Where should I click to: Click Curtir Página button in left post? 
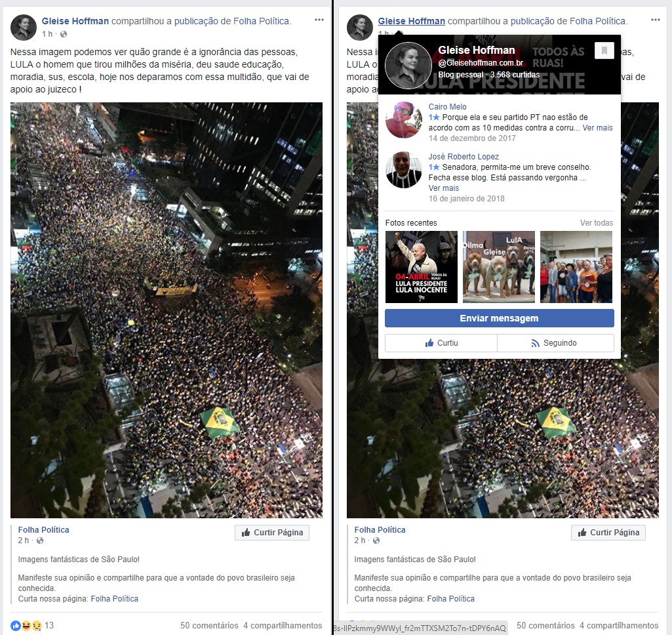(x=272, y=533)
